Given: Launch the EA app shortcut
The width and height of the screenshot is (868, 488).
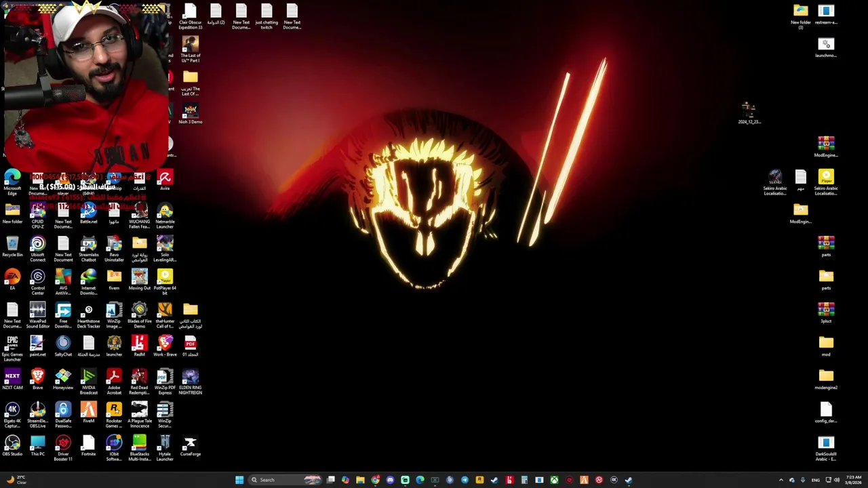Looking at the screenshot, I should (12, 280).
